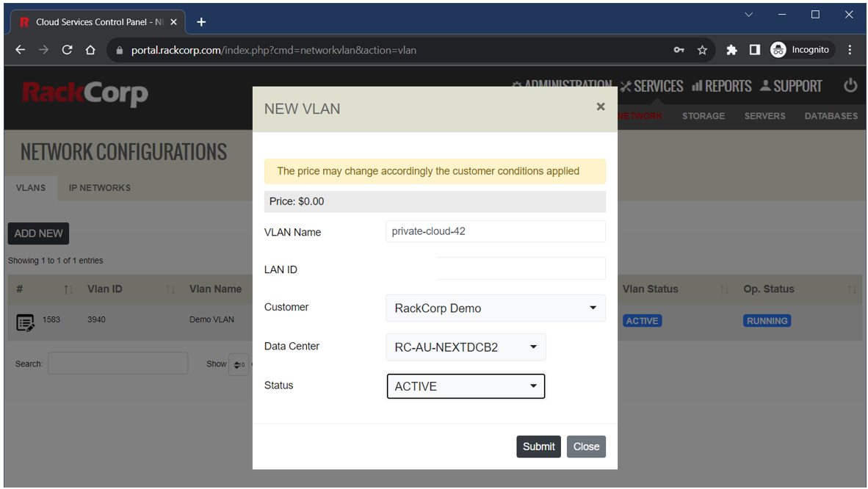Click Vlan ID value 3940

pos(96,319)
